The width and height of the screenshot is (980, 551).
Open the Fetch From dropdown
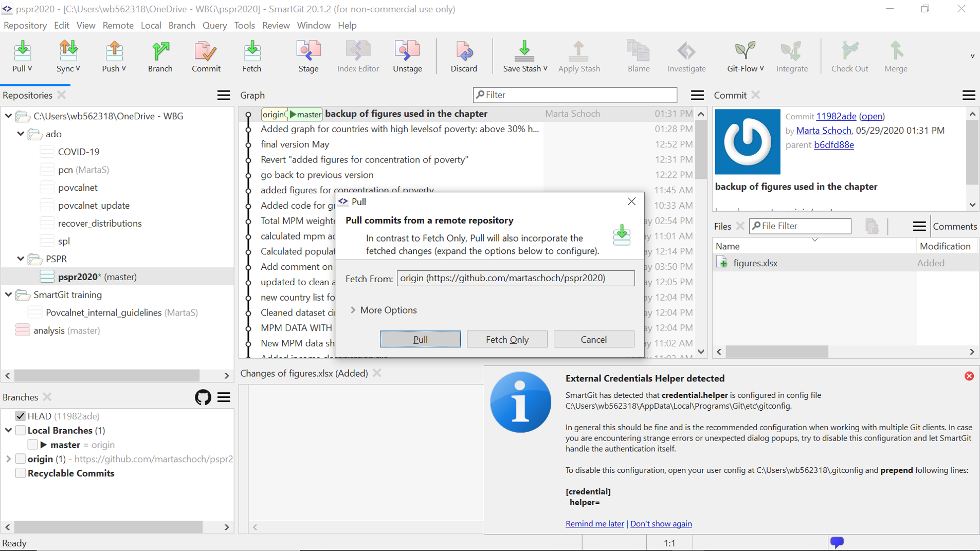(x=516, y=278)
